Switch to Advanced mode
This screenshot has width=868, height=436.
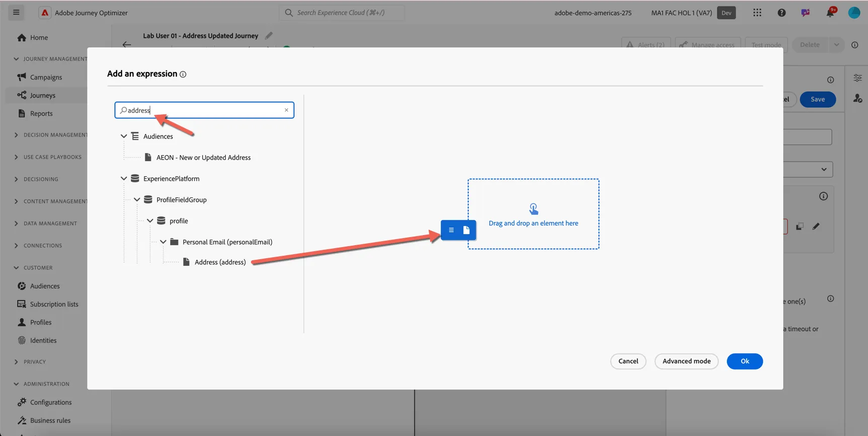coord(687,361)
